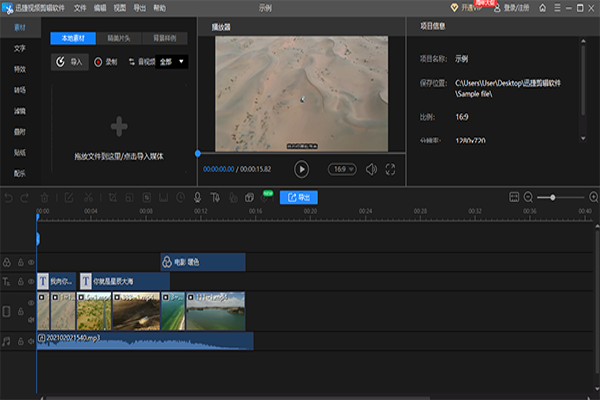Open the 16:9 aspect ratio dropdown
This screenshot has width=600, height=400.
342,169
